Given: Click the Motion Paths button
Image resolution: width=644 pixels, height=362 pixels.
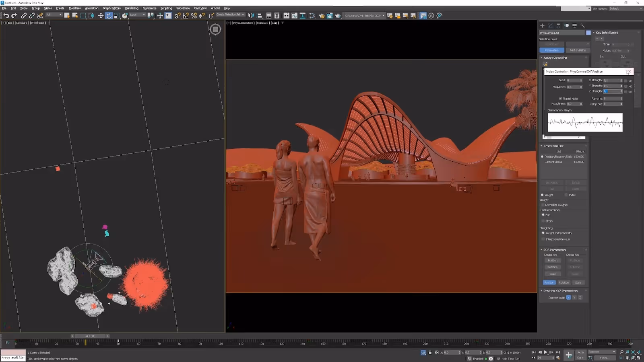Looking at the screenshot, I should click(x=578, y=50).
